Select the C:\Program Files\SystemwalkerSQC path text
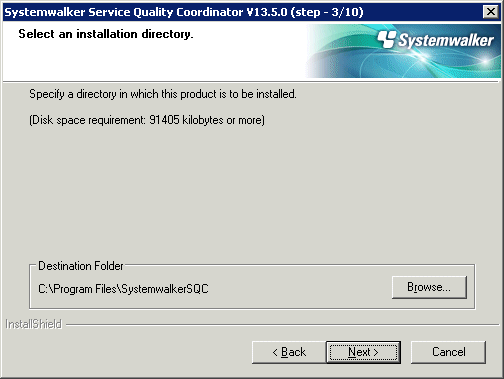The image size is (504, 379). [123, 289]
